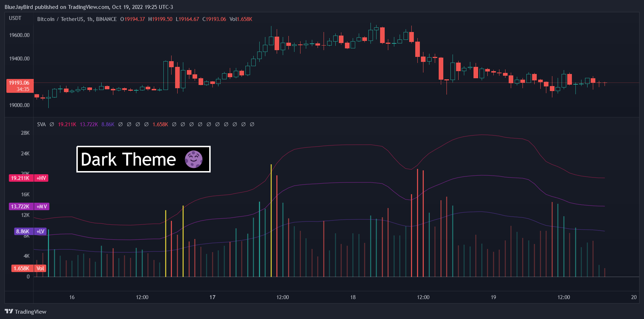Click the 19000.00 price axis label
This screenshot has height=319, width=644.
[20, 105]
